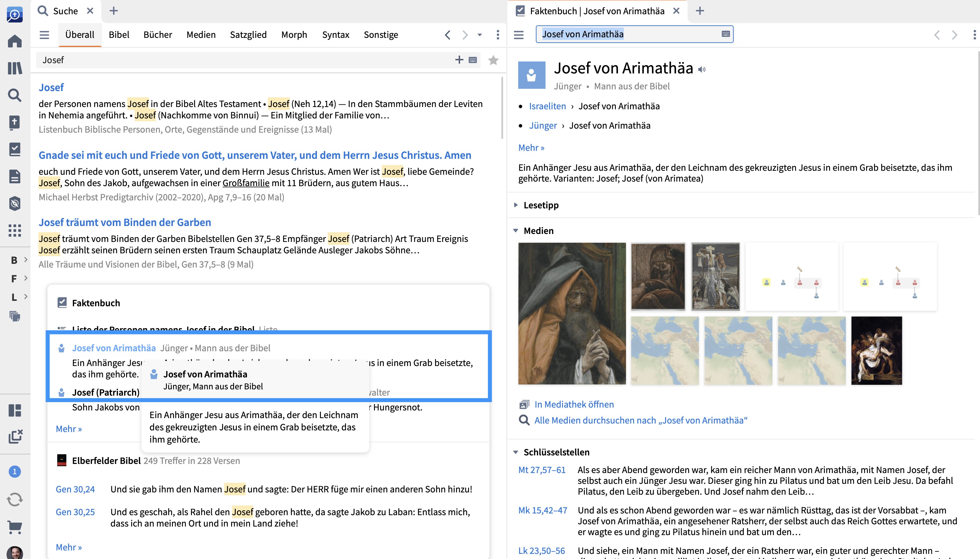Viewport: 980px width, 559px height.
Task: Collapse the Medien section
Action: [516, 231]
